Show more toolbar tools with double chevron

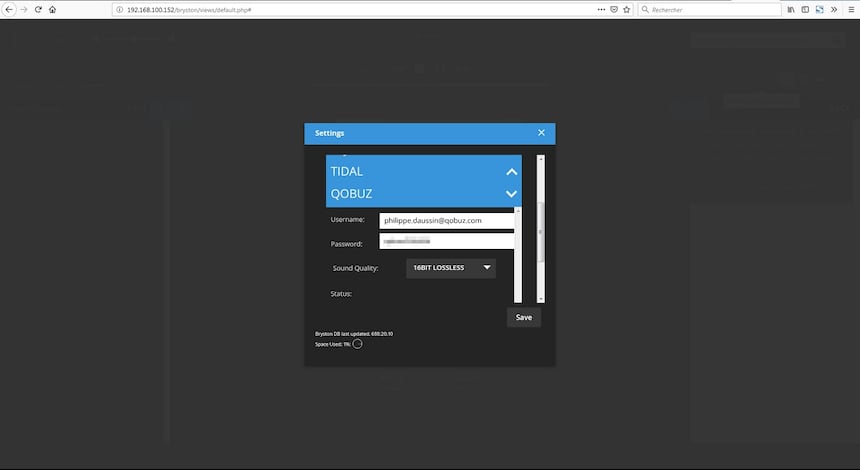(x=834, y=9)
